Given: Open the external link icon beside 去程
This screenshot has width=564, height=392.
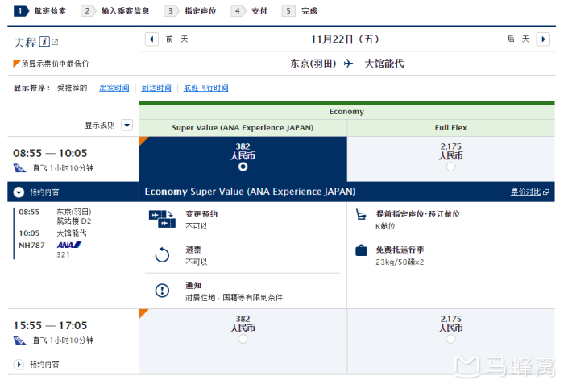Looking at the screenshot, I should click(x=55, y=42).
